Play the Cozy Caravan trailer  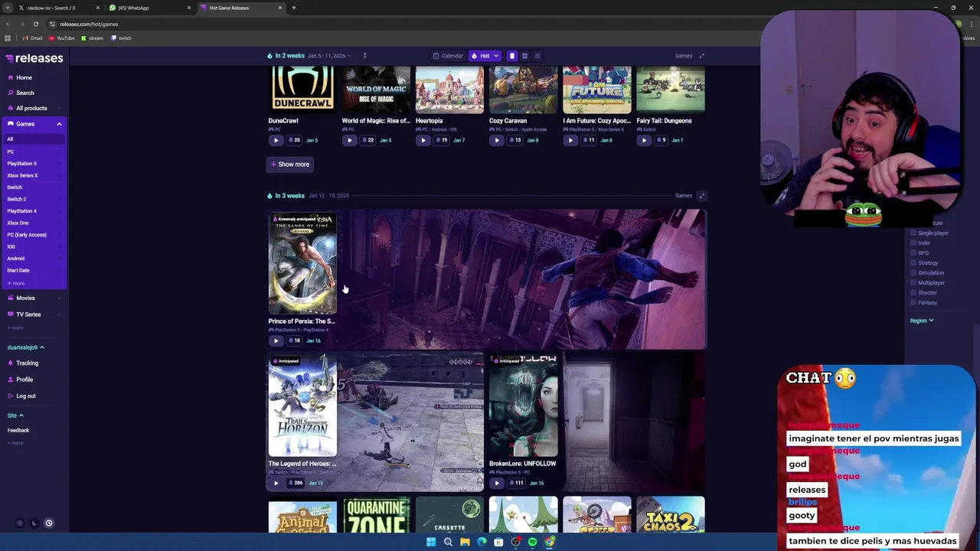pos(496,140)
